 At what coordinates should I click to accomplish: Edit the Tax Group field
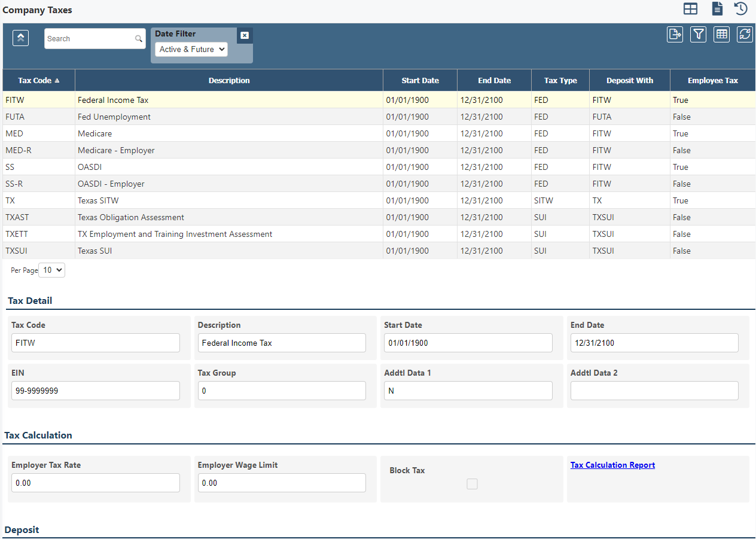coord(282,391)
